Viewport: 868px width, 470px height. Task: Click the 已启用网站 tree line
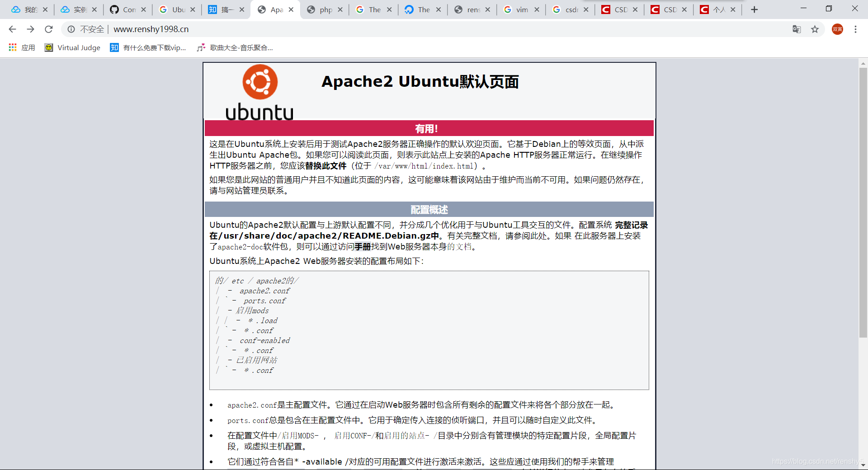[256, 360]
